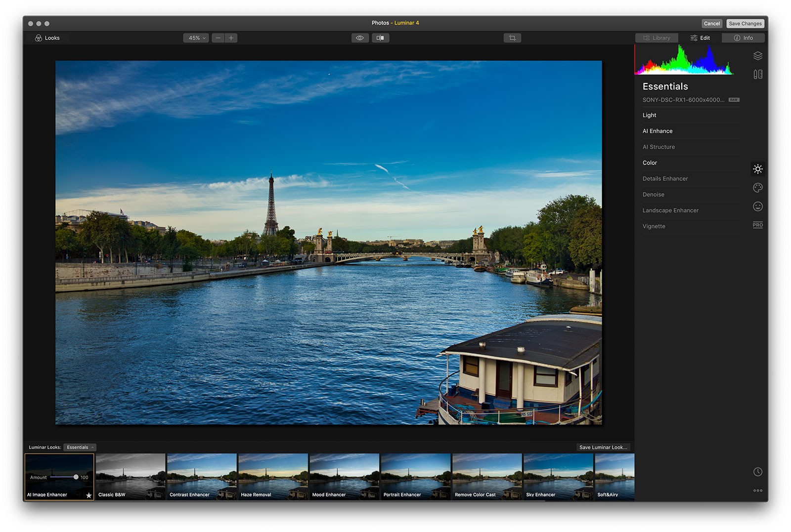Expand the AI Enhance tool
The width and height of the screenshot is (791, 532).
[658, 131]
